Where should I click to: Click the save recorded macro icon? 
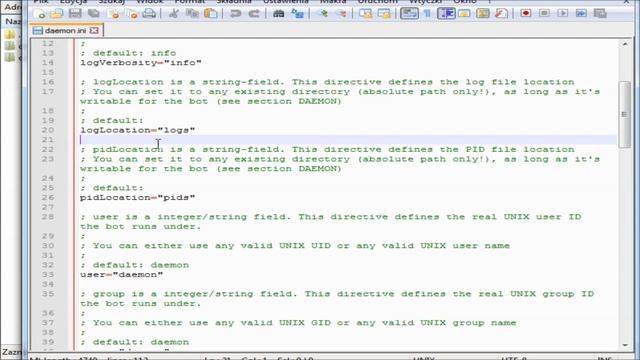pos(600,13)
